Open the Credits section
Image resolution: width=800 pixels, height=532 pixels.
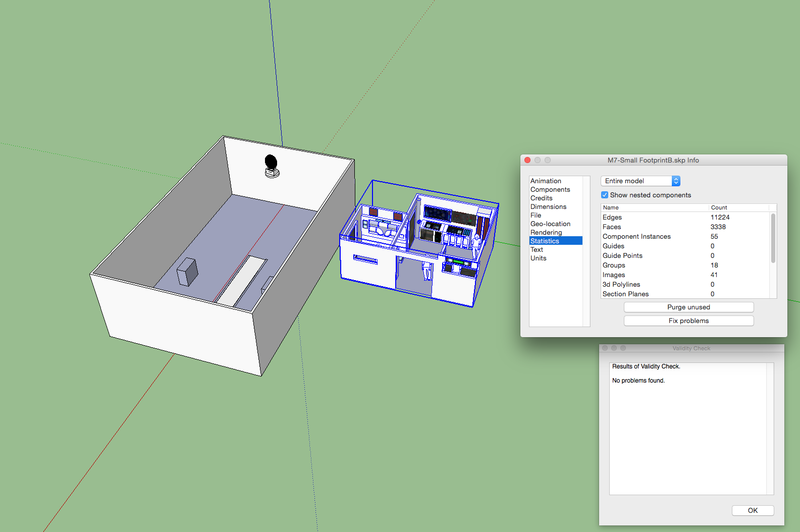click(x=542, y=198)
